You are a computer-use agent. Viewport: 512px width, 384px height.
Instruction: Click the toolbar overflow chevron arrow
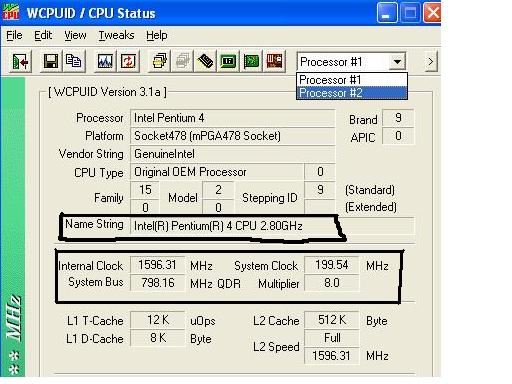click(431, 62)
